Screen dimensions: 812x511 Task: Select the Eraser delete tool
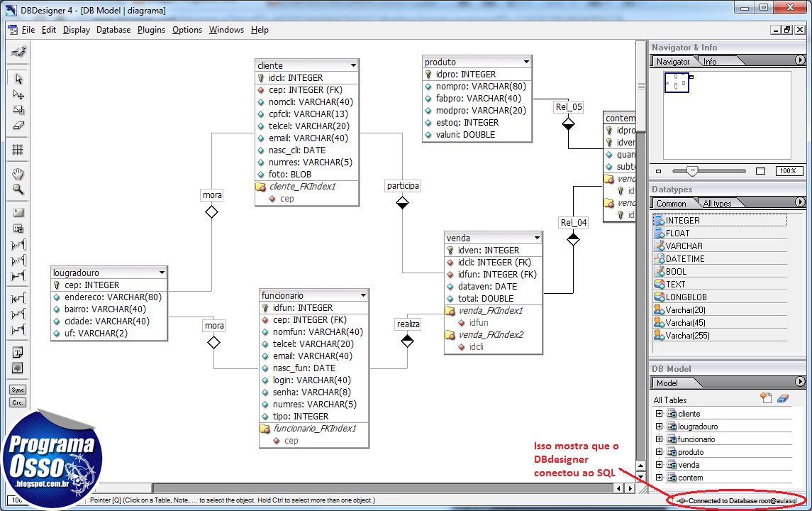tap(18, 126)
